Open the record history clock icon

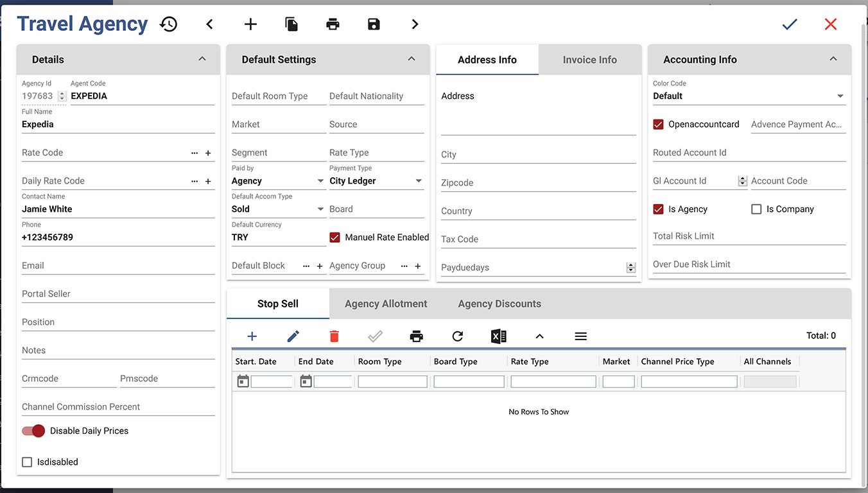point(169,24)
